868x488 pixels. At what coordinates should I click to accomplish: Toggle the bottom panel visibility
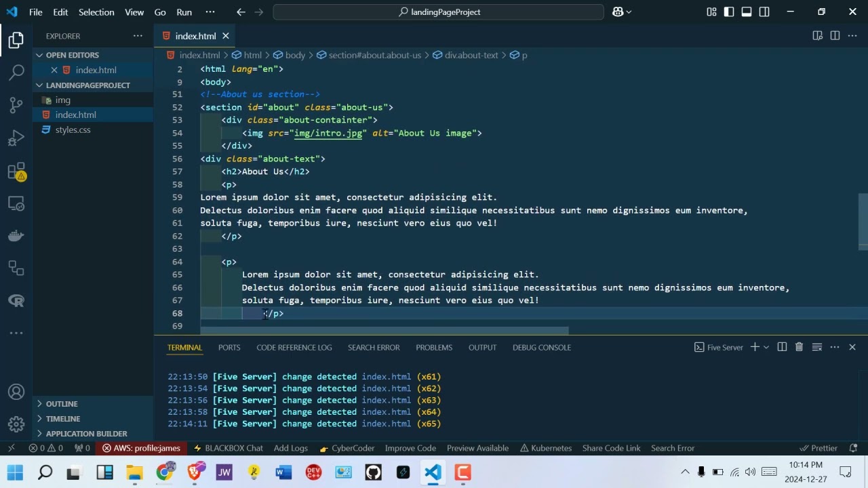pyautogui.click(x=747, y=12)
